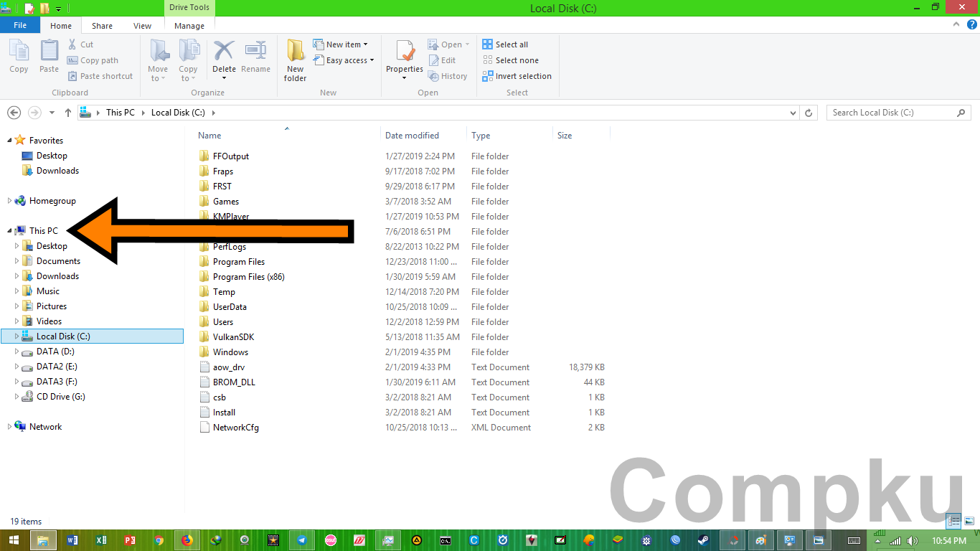Select CD Drive (G:) in the navigation tree

[x=60, y=397]
